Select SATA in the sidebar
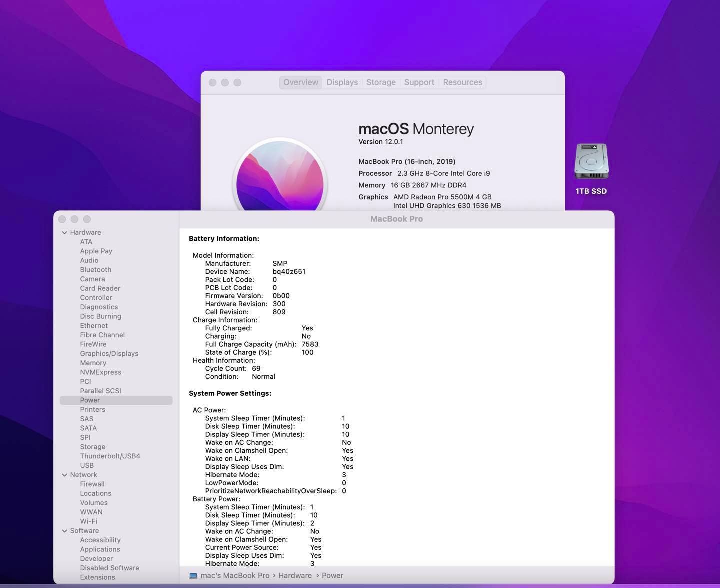The image size is (720, 588). [x=88, y=428]
